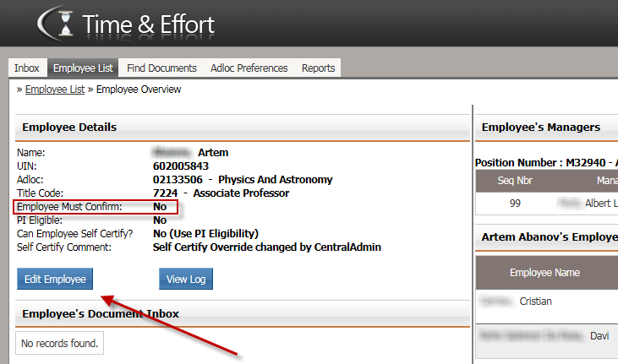This screenshot has height=364, width=618.
Task: Click the Employee Must Confirm value No
Action: point(160,207)
